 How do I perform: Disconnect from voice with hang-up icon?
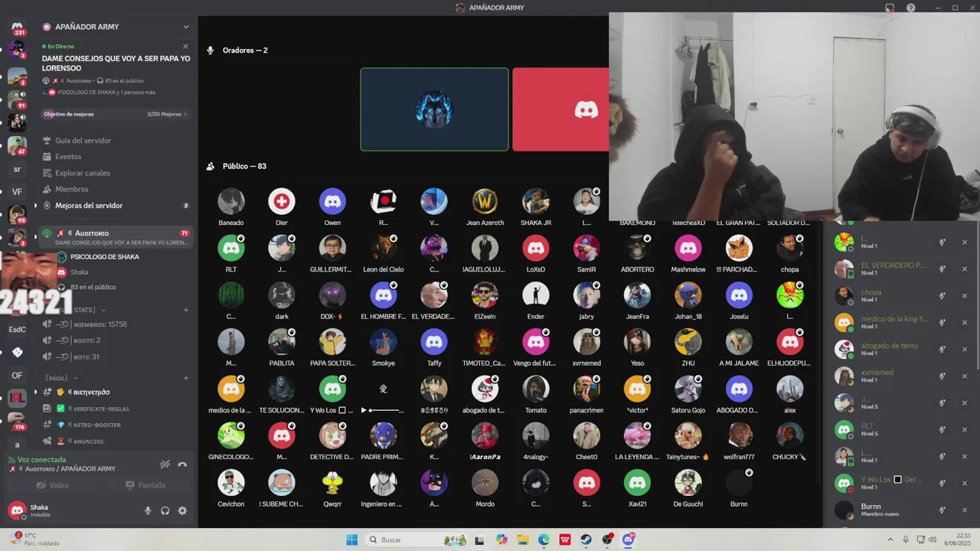pos(182,465)
